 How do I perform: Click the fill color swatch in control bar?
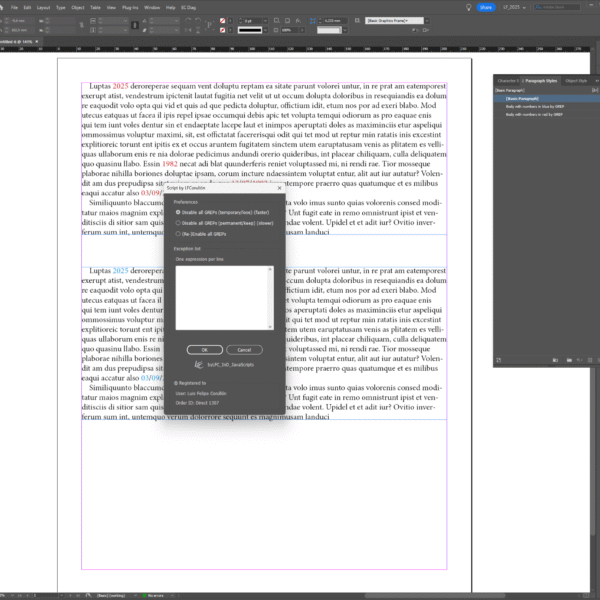click(x=222, y=21)
